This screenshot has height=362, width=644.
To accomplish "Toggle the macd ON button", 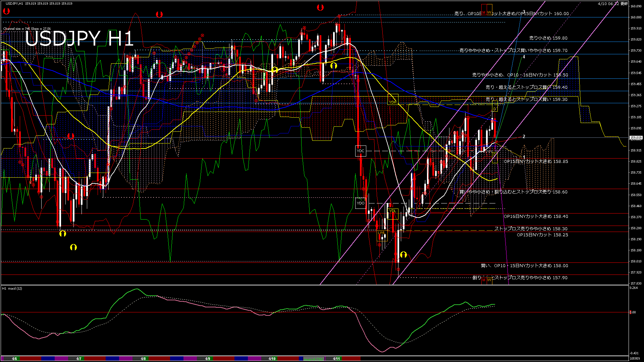I will pyautogui.click(x=314, y=359).
